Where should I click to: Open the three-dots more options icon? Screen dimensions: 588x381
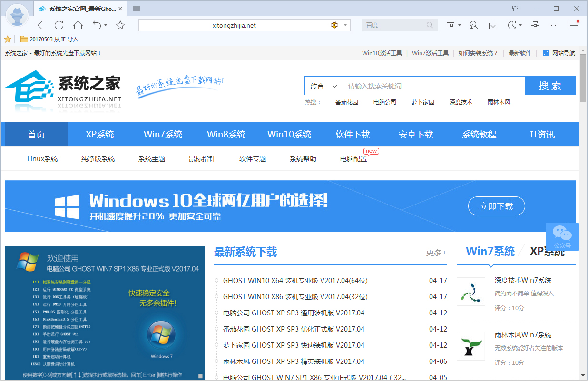(x=555, y=25)
